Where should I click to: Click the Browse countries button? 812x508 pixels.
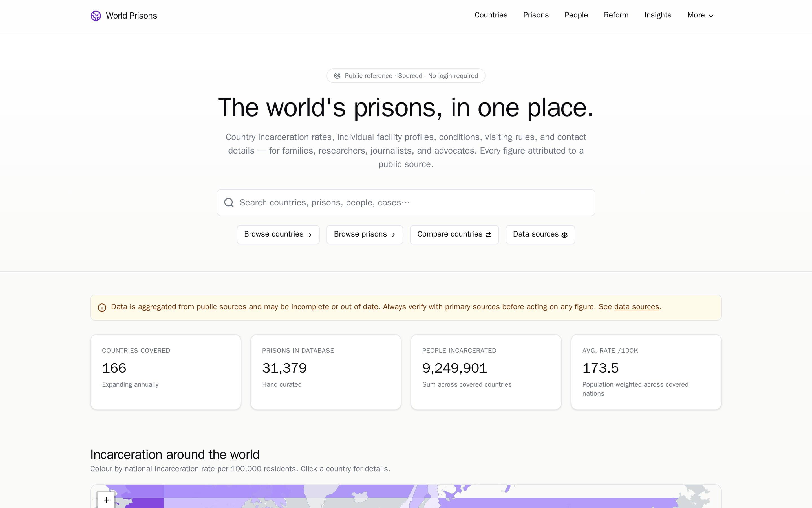(278, 235)
